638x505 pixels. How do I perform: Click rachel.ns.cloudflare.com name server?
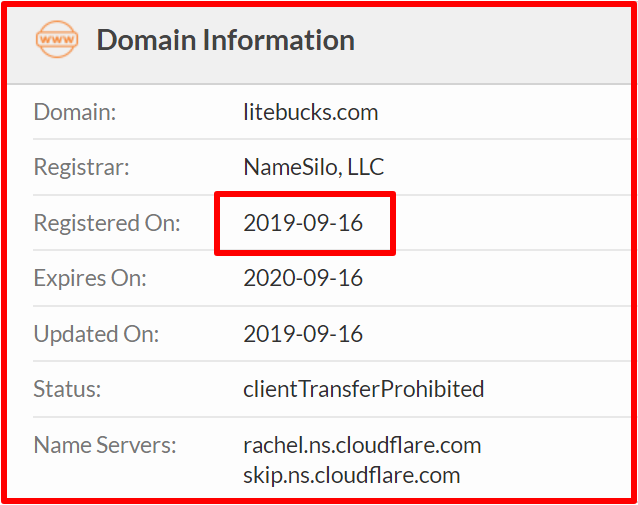[x=362, y=445]
